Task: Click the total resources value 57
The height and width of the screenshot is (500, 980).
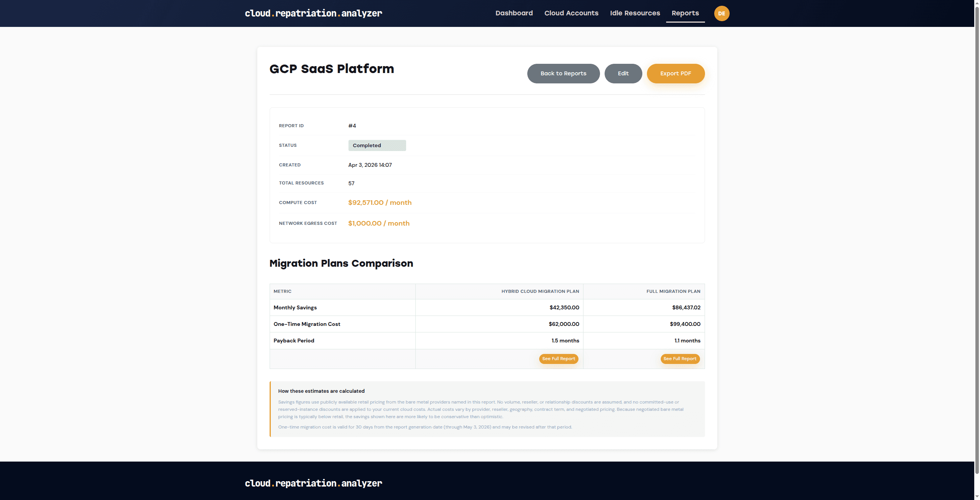Action: 351,183
